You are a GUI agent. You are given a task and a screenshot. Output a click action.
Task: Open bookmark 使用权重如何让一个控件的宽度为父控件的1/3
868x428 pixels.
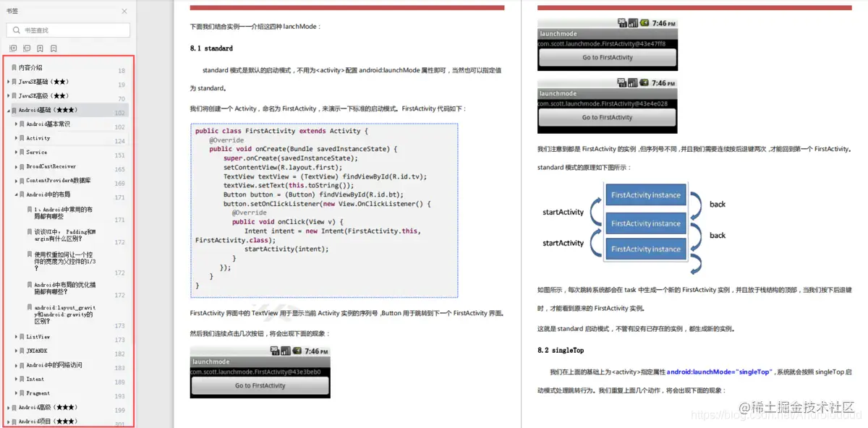pyautogui.click(x=65, y=261)
